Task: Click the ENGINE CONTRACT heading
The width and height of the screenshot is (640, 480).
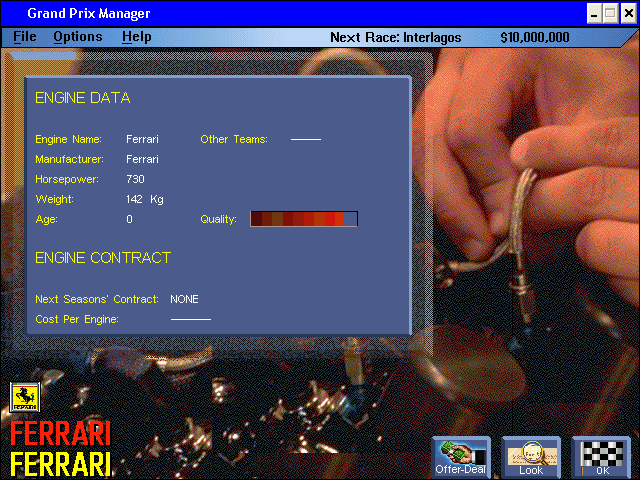Action: [103, 258]
